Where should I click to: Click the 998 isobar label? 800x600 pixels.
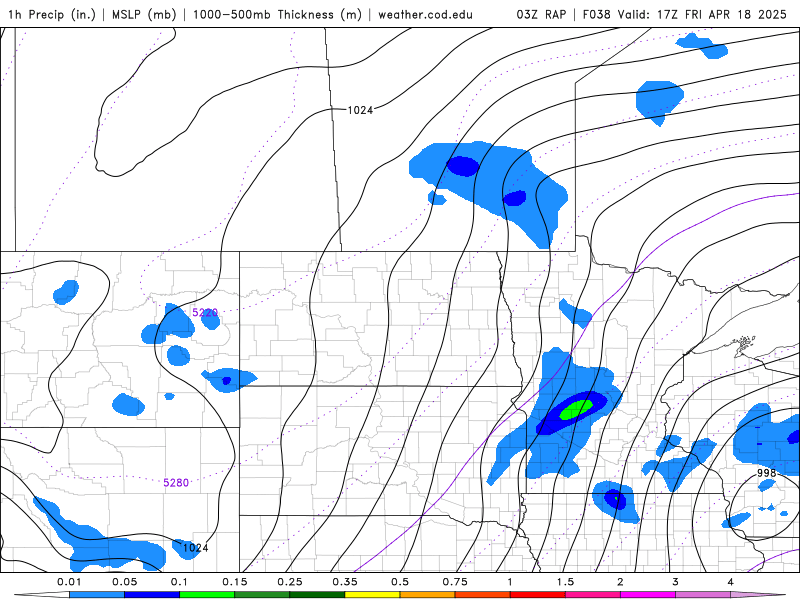pyautogui.click(x=766, y=473)
